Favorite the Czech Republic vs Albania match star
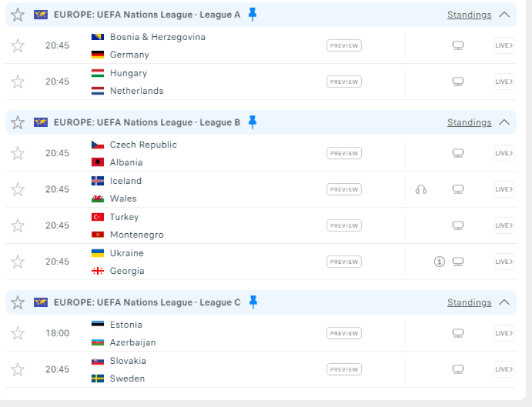The image size is (532, 407). [x=18, y=153]
